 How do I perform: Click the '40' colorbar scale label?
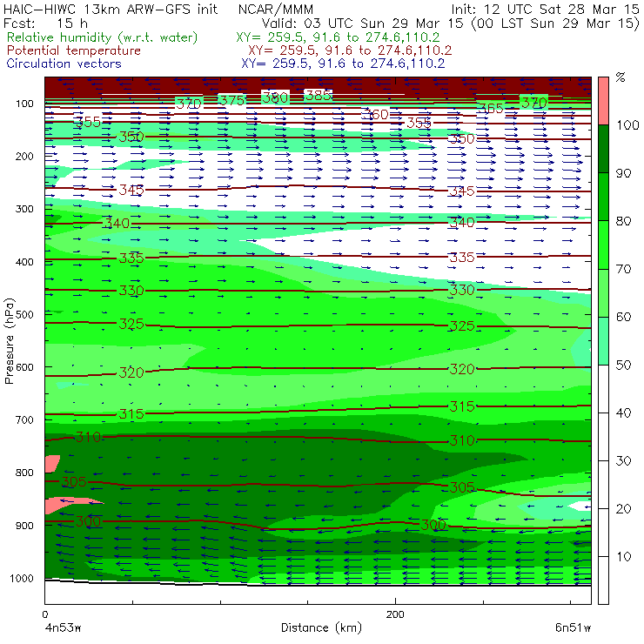click(x=623, y=413)
